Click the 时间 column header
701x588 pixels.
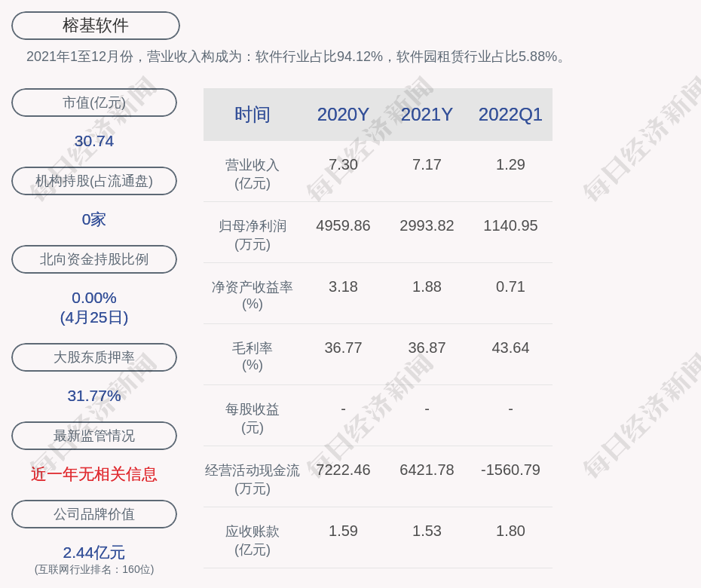click(253, 115)
